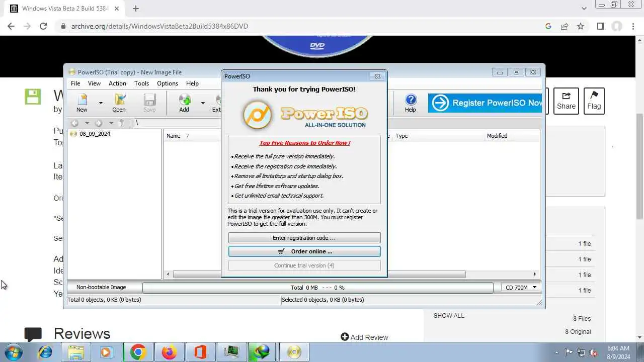
Task: Click Continue trial version button
Action: click(304, 265)
